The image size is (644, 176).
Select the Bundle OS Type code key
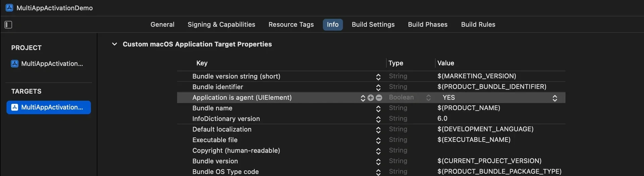pos(225,172)
